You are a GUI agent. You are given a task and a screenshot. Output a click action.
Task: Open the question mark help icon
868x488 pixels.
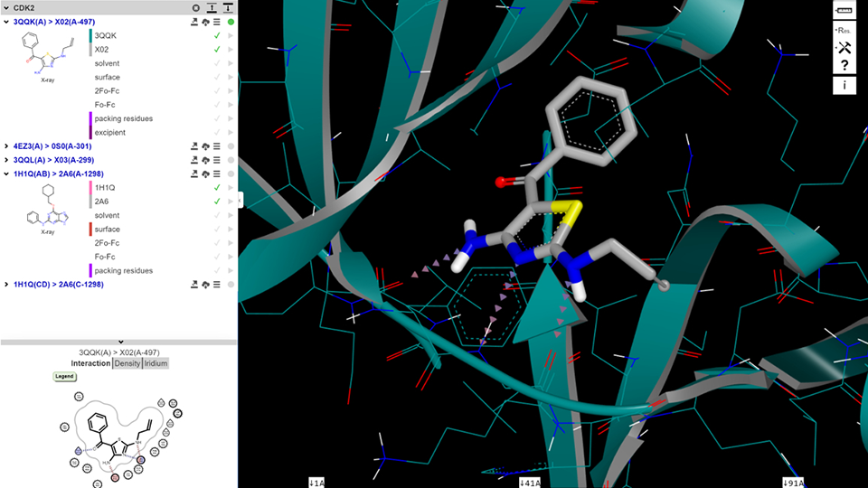point(844,66)
